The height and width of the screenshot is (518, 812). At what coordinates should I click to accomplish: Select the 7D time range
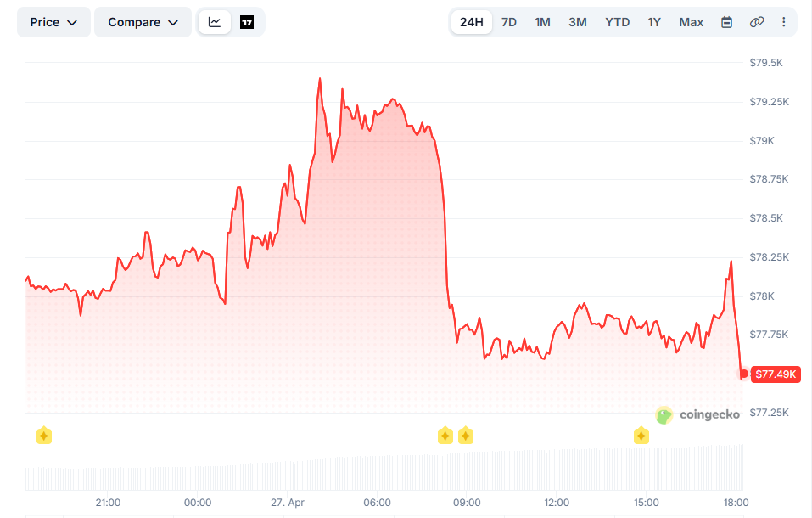509,22
